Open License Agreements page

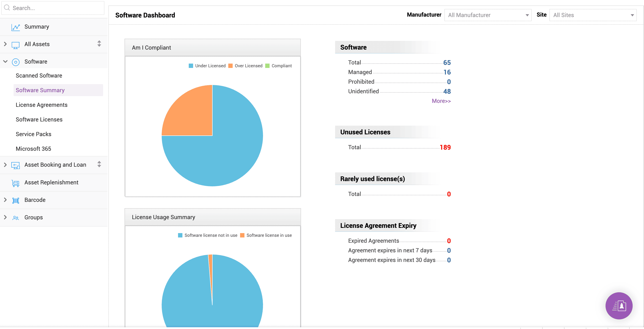(x=42, y=105)
